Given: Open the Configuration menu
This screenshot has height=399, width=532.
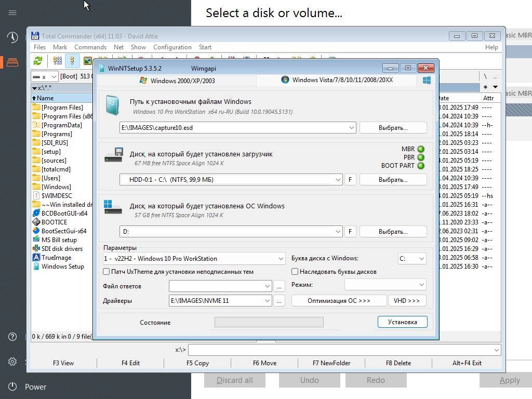Looking at the screenshot, I should coord(172,47).
